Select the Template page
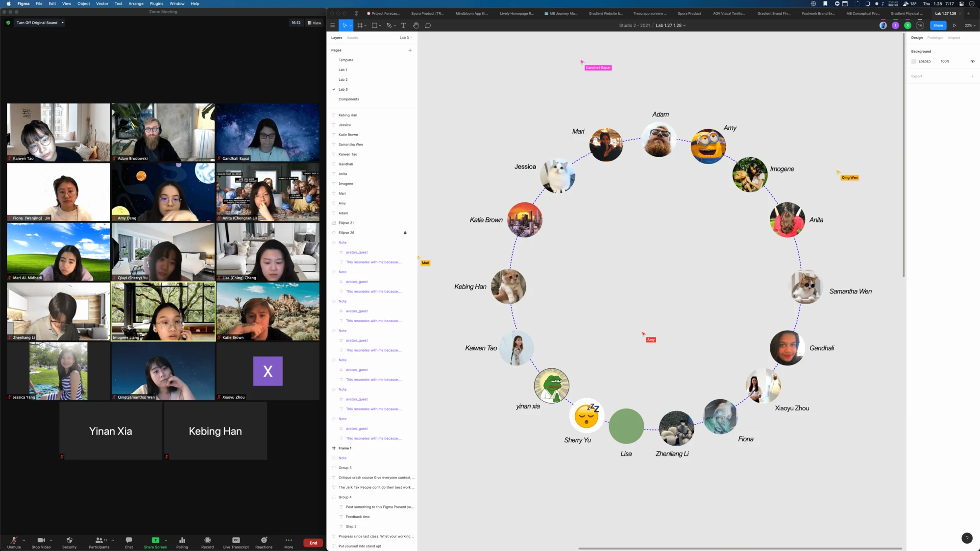This screenshot has height=551, width=980. [346, 60]
